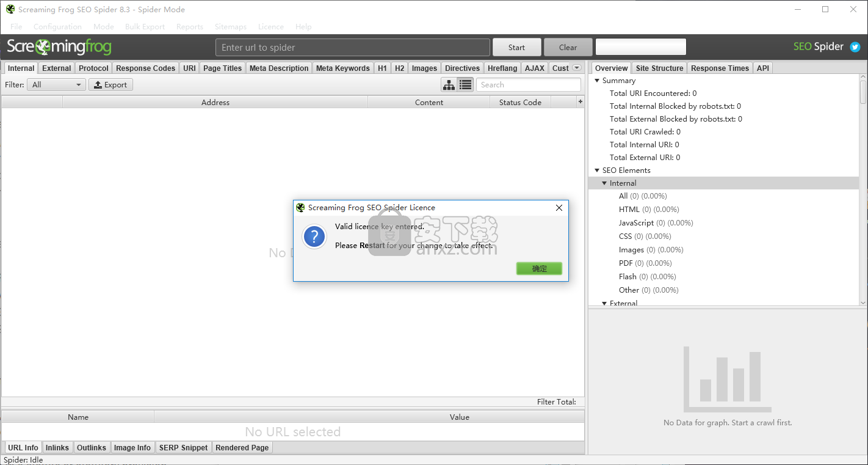Open the Response Times tab
The image size is (868, 465).
pyautogui.click(x=720, y=68)
